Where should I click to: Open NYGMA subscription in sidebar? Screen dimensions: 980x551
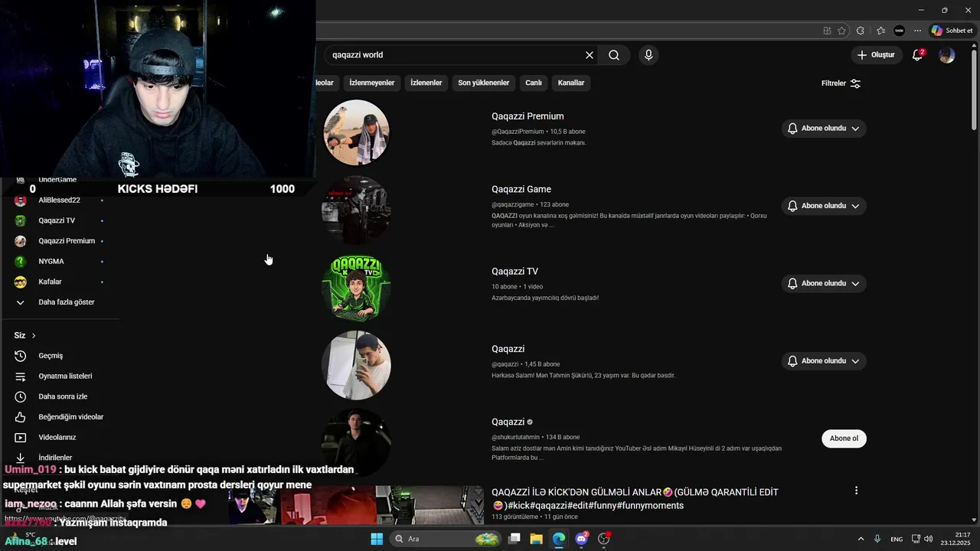[60, 262]
